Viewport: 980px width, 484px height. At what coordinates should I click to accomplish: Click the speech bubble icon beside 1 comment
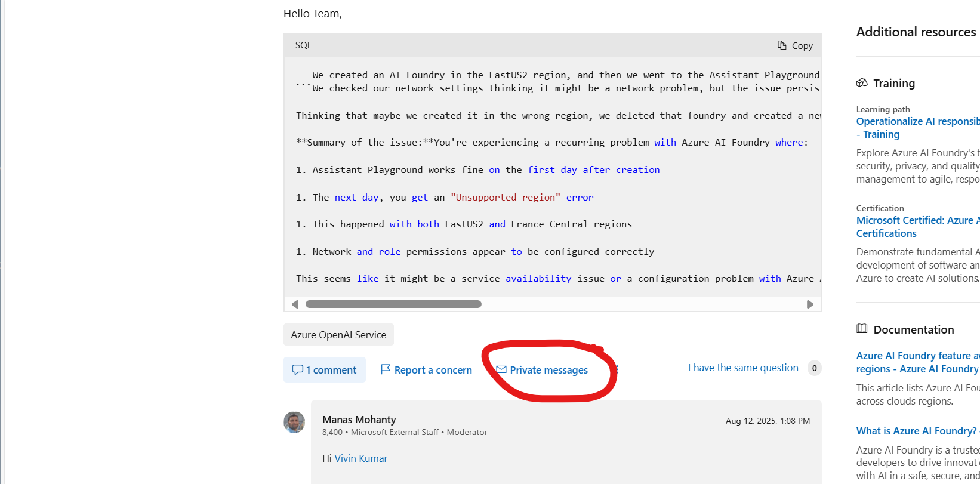[298, 369]
